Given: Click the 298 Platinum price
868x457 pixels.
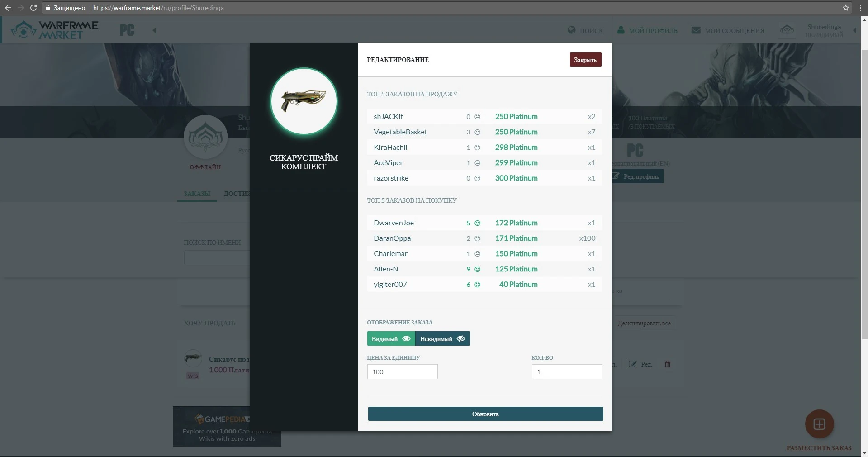Looking at the screenshot, I should click(516, 148).
